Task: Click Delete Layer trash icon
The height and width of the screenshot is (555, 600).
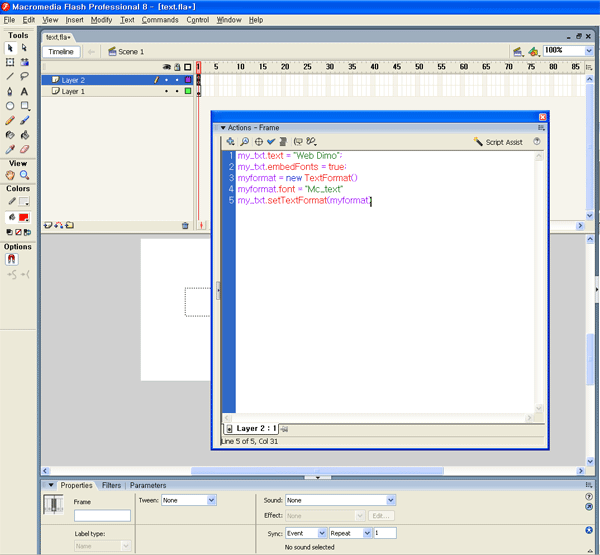Action: pyautogui.click(x=185, y=225)
